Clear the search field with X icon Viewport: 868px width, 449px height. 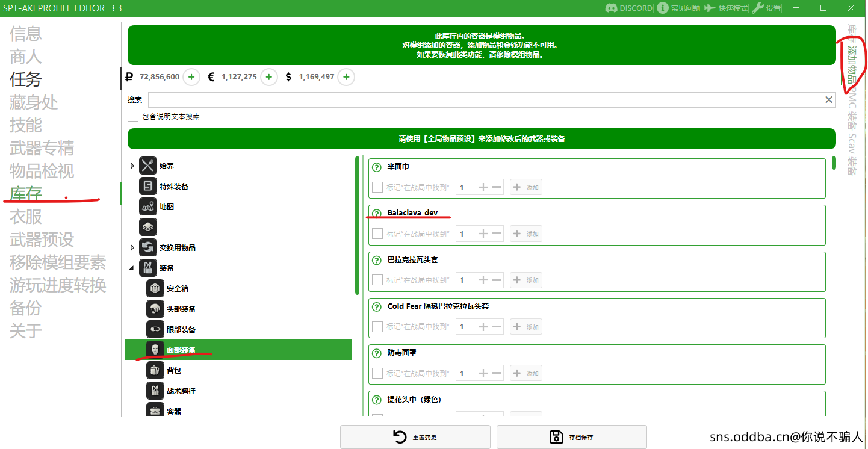[829, 100]
